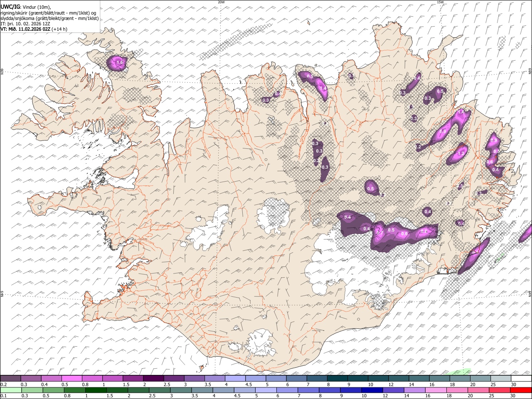
Task: Pick the palest green rain swatch between 0.1 and 0.3
Action: (11, 390)
